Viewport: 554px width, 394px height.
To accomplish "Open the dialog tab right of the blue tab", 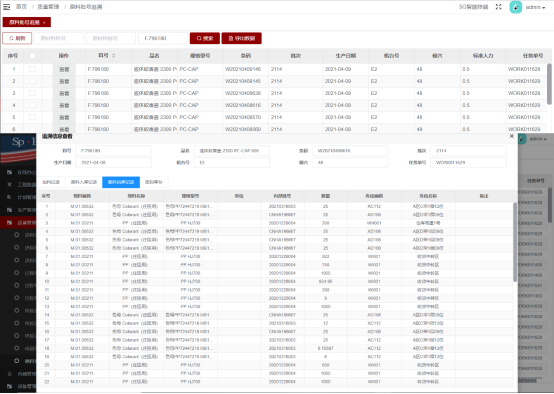I will 154,182.
